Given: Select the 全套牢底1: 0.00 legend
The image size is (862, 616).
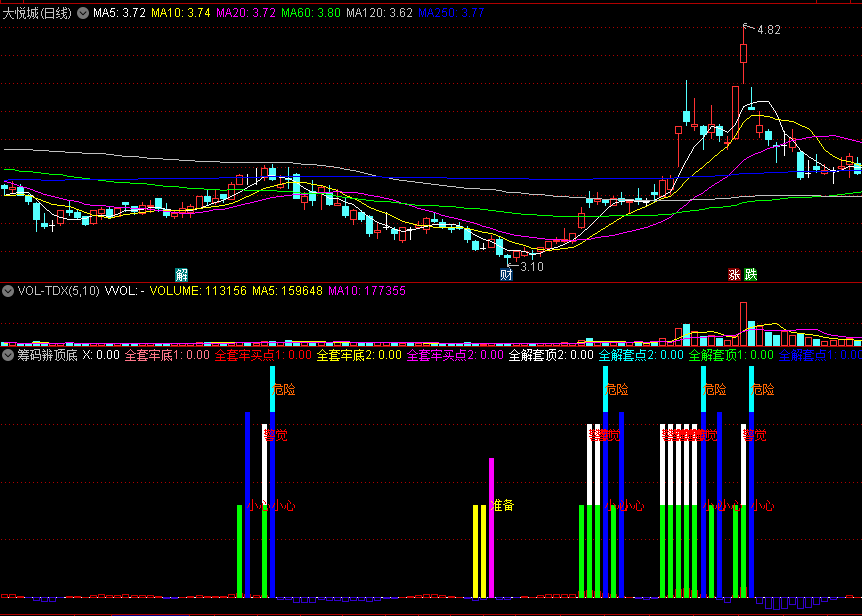Looking at the screenshot, I should point(167,355).
